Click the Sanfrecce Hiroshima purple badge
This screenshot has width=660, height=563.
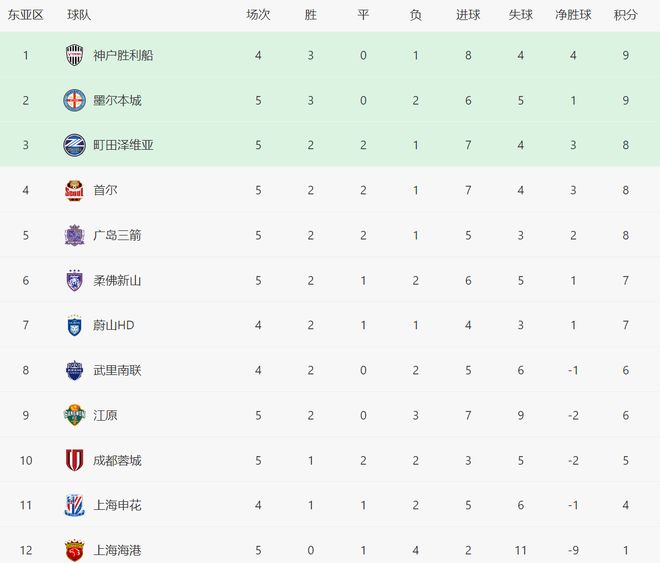point(75,235)
